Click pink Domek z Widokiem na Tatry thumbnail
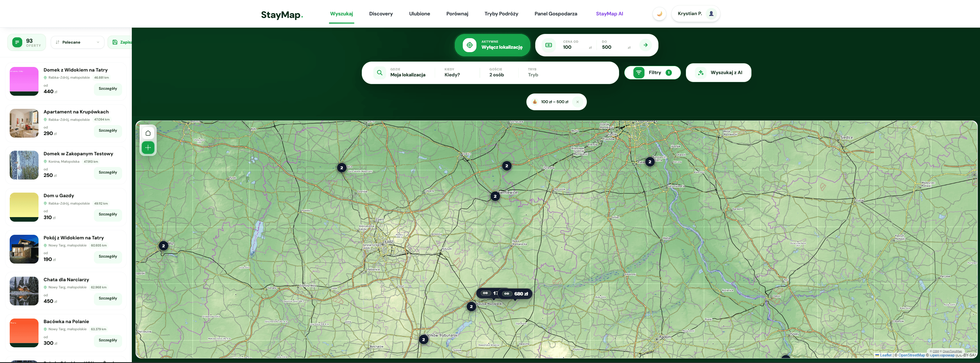The image size is (980, 363). (24, 81)
